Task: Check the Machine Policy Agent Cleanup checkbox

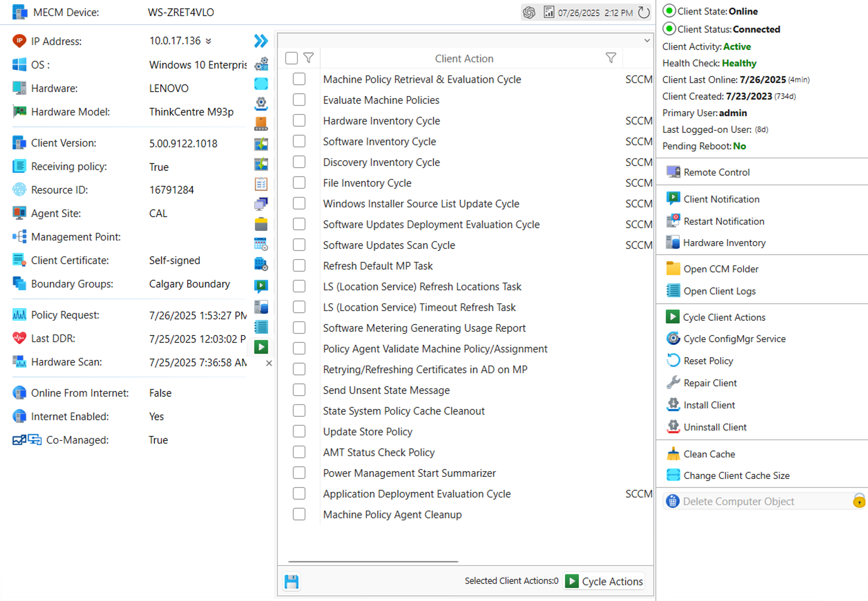Action: tap(299, 514)
